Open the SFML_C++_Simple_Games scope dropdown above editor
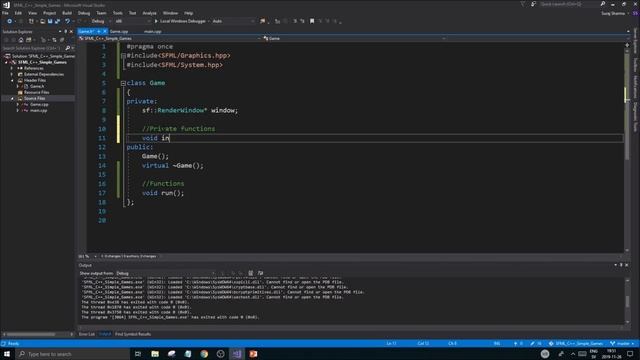 point(170,38)
